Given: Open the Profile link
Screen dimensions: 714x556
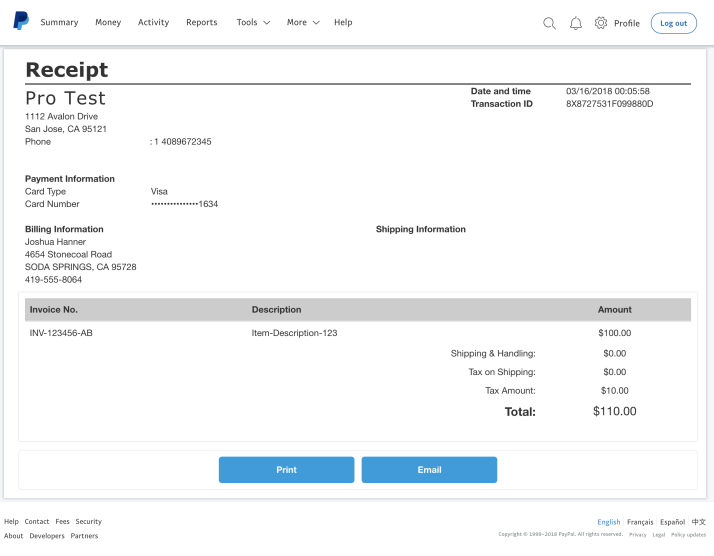Looking at the screenshot, I should 627,23.
